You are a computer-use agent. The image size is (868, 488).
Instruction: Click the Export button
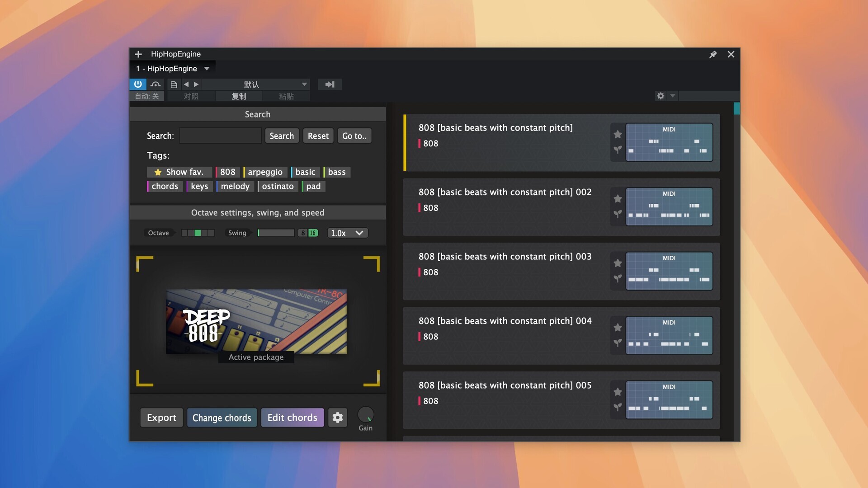[x=161, y=417]
